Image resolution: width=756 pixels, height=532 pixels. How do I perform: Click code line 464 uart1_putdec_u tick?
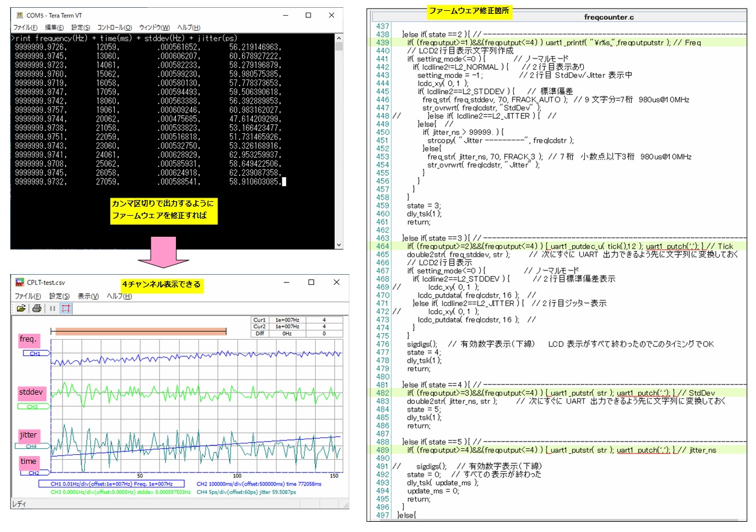(x=569, y=246)
